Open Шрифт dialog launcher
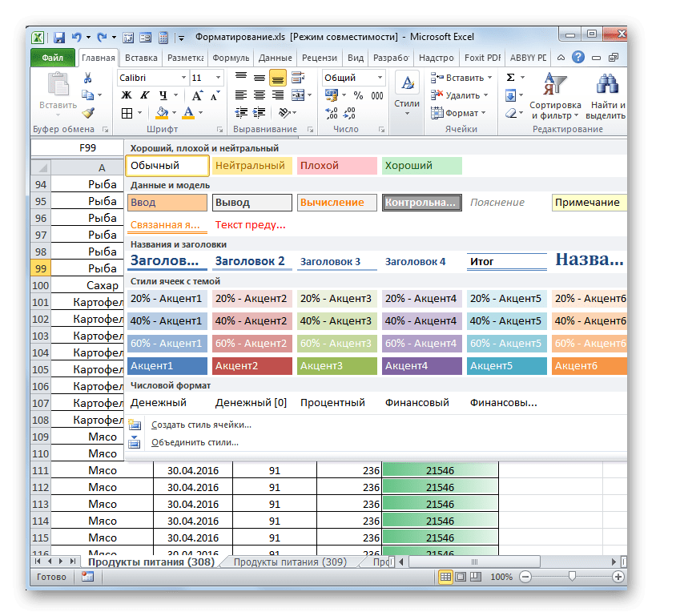Viewport: 676px width, 616px height. 219,129
